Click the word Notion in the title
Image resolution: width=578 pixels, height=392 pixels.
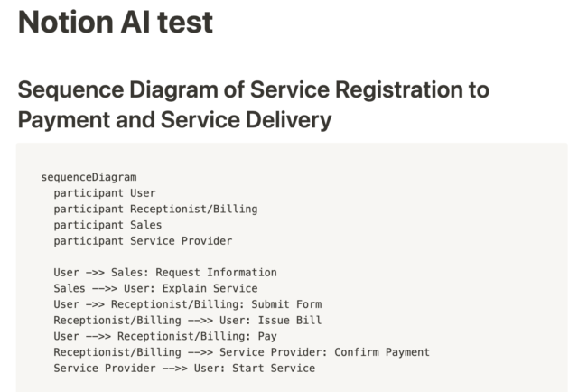pos(66,23)
